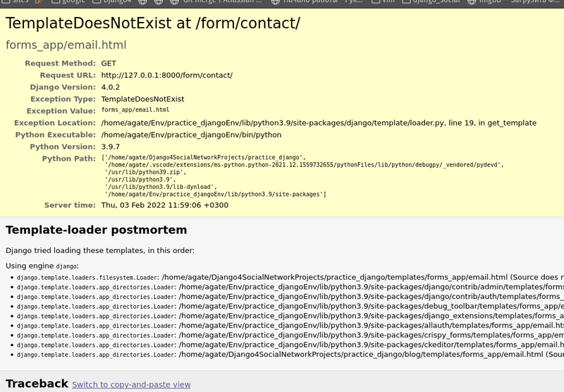
Task: Click the Python Path entry ending in practice_django'
Action: click(204, 157)
